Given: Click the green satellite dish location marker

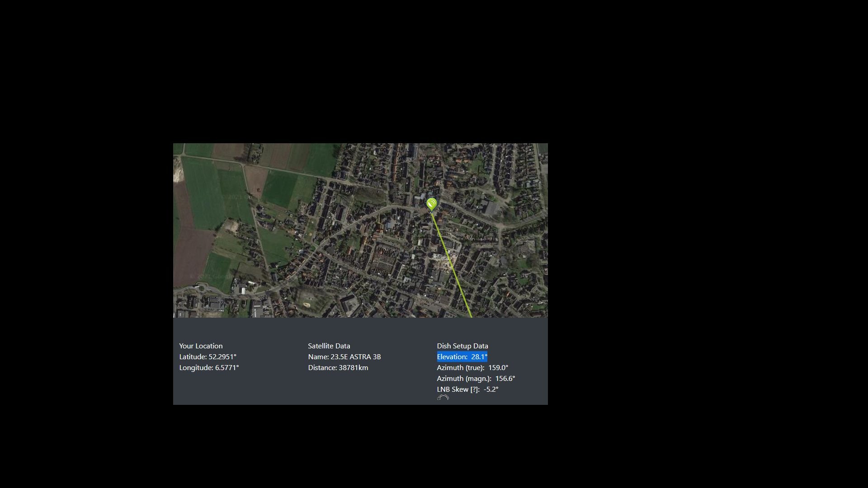Looking at the screenshot, I should pyautogui.click(x=432, y=204).
